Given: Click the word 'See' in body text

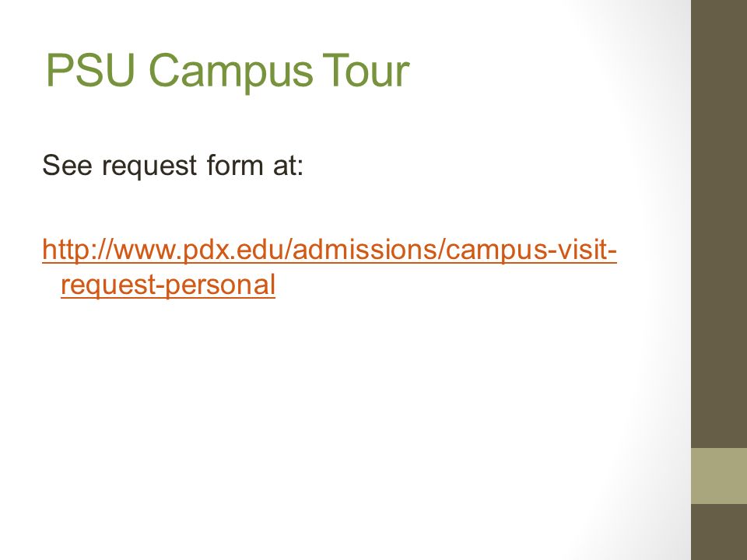Looking at the screenshot, I should [x=67, y=165].
